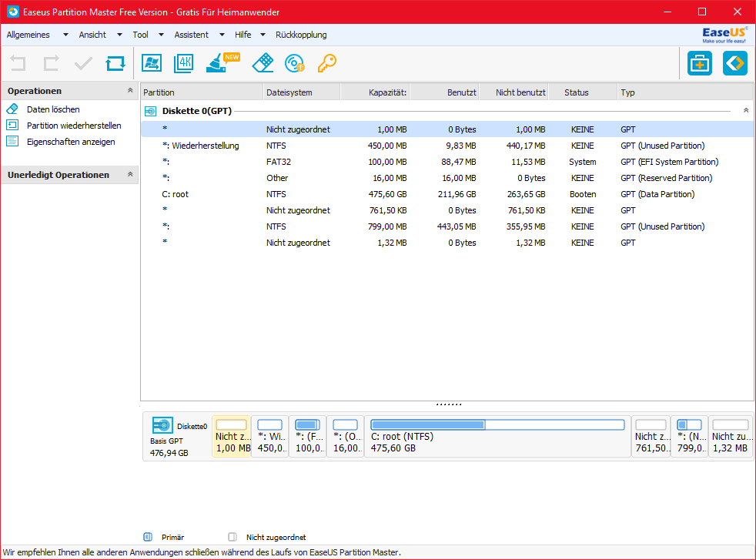Select the 450 MB Wi.. block in disk map

[270, 437]
